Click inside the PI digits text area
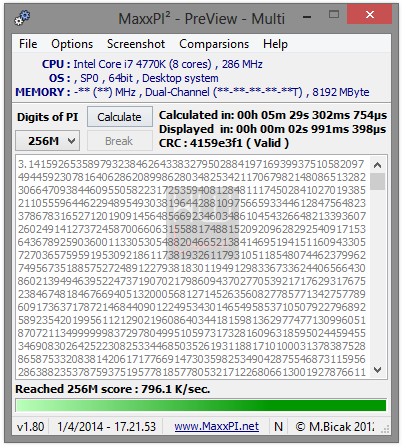 point(193,267)
